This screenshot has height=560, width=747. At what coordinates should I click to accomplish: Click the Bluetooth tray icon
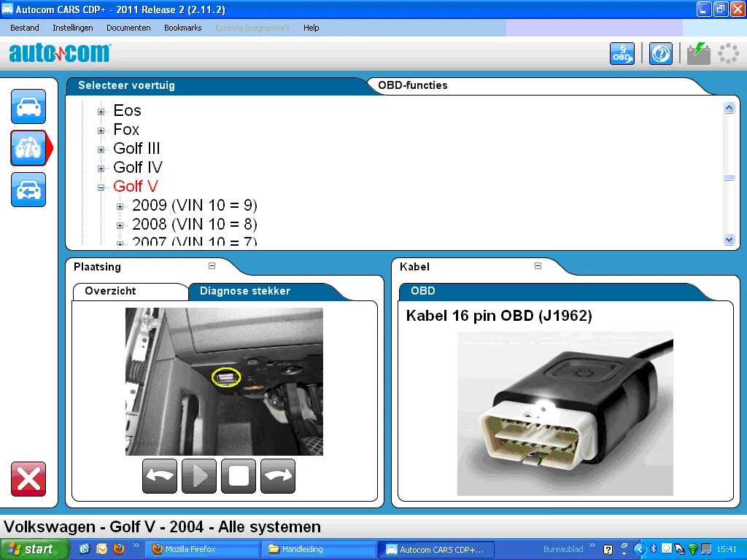[x=654, y=549]
